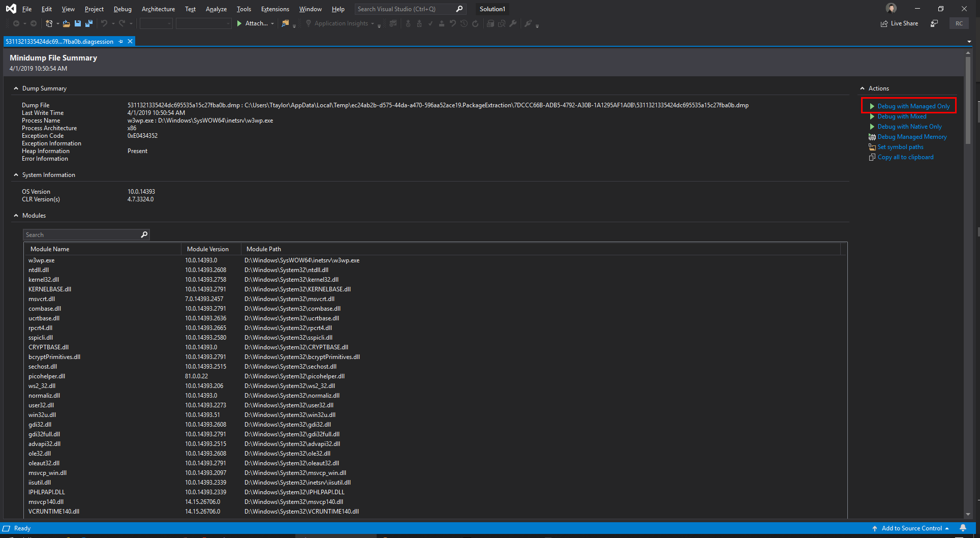The image size is (980, 538).
Task: Select the picohelper.dll module row
Action: [x=435, y=376]
